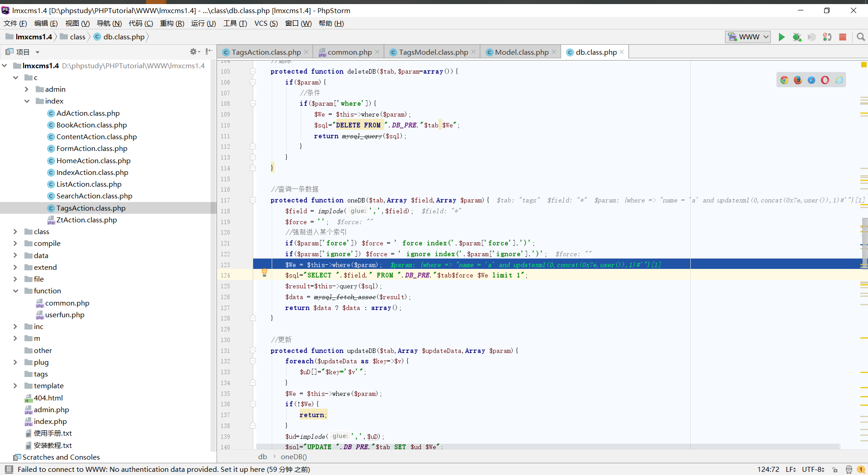Switch to the TagsAction.class.php editor tab
The width and height of the screenshot is (868, 475).
(x=266, y=52)
